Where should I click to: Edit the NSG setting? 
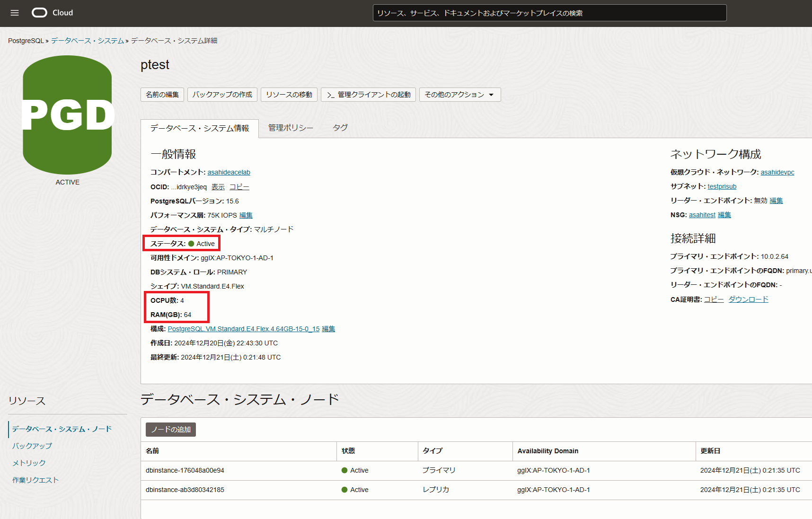click(x=724, y=215)
